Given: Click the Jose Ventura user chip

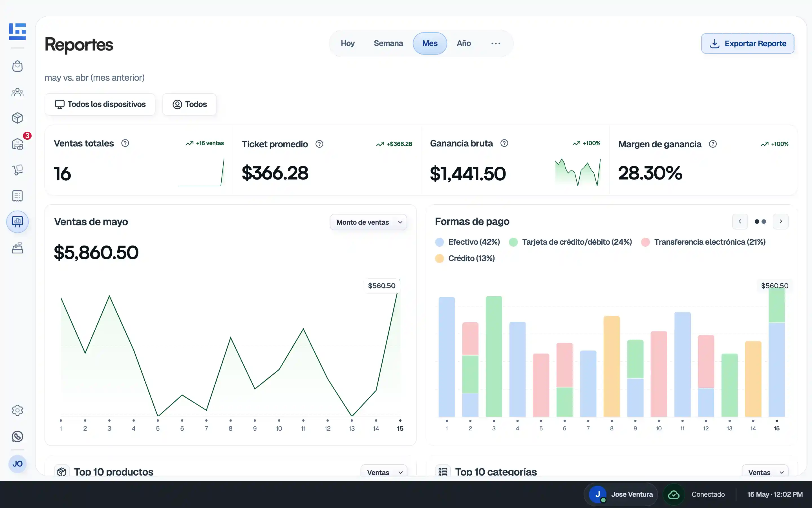Looking at the screenshot, I should point(621,494).
